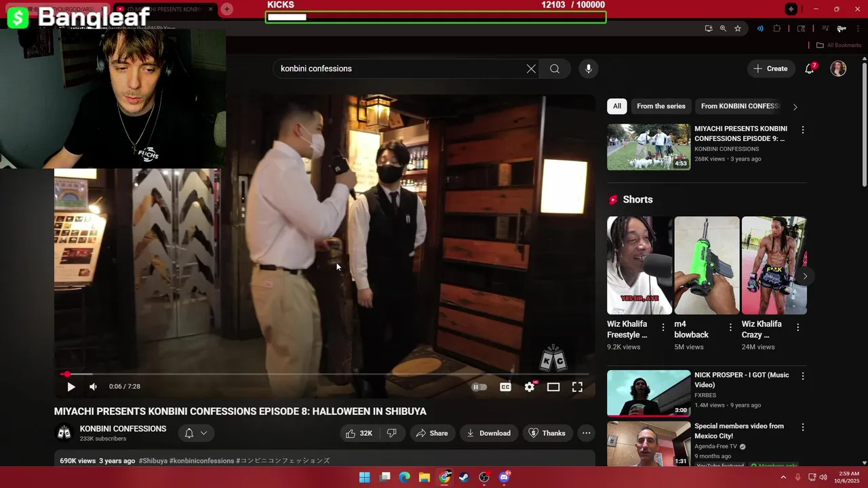This screenshot has width=868, height=488.
Task: Download the video
Action: [x=489, y=433]
